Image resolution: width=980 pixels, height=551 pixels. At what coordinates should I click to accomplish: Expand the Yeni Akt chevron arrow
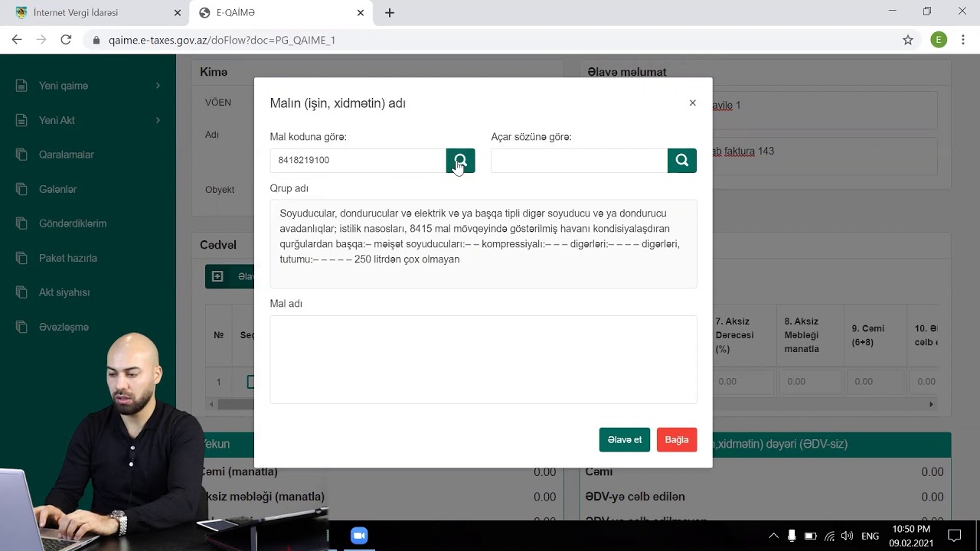point(158,120)
